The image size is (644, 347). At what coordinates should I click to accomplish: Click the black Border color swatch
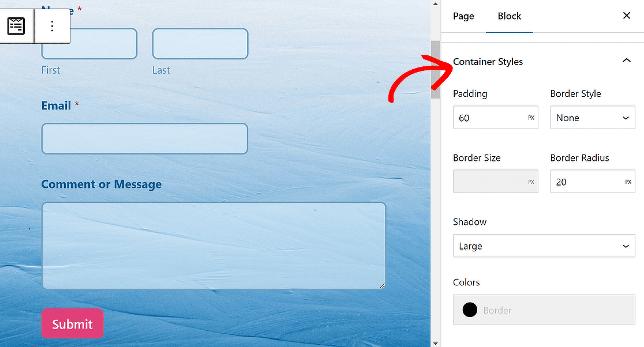[x=470, y=310]
